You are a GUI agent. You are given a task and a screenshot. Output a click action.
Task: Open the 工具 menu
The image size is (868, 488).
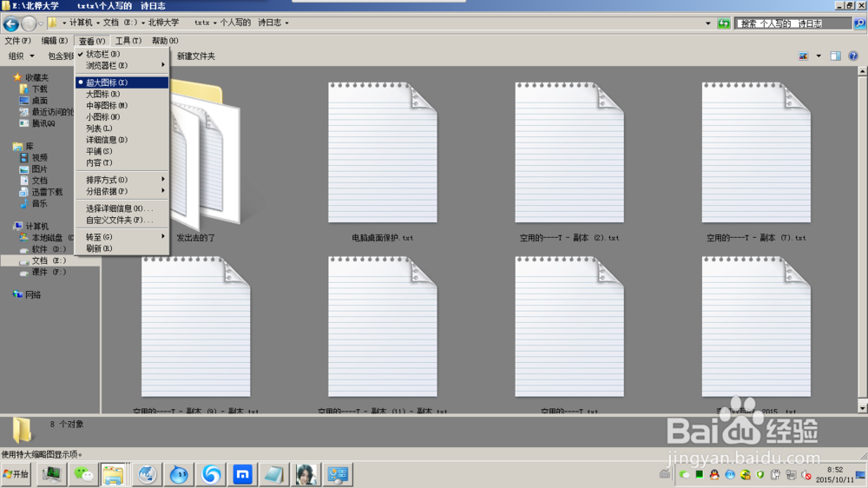coord(128,41)
